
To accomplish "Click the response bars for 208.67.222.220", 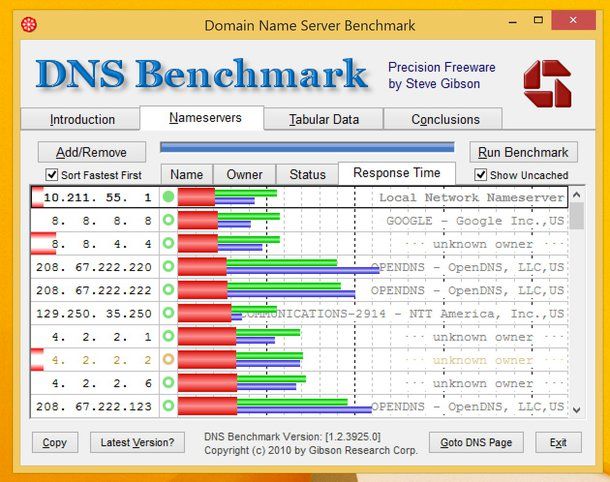I will pos(279,266).
